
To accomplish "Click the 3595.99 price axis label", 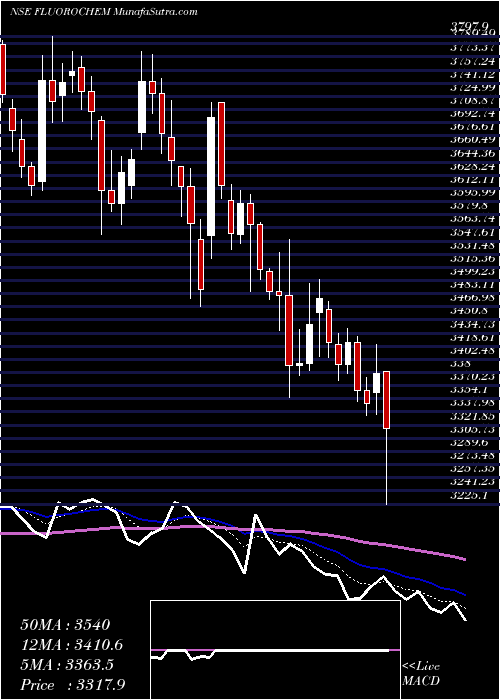I will 475,191.
